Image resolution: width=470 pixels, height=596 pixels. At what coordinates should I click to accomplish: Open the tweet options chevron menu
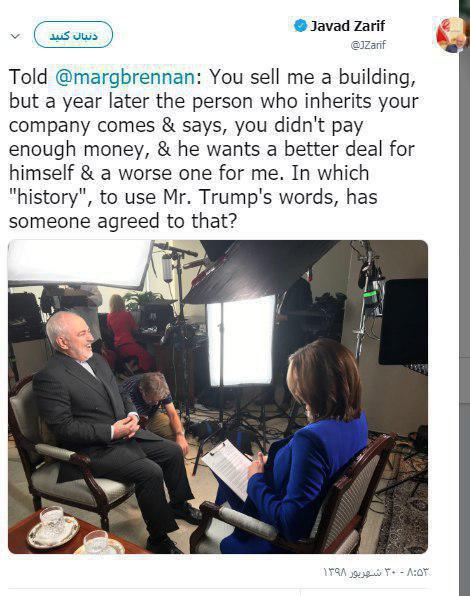[15, 36]
